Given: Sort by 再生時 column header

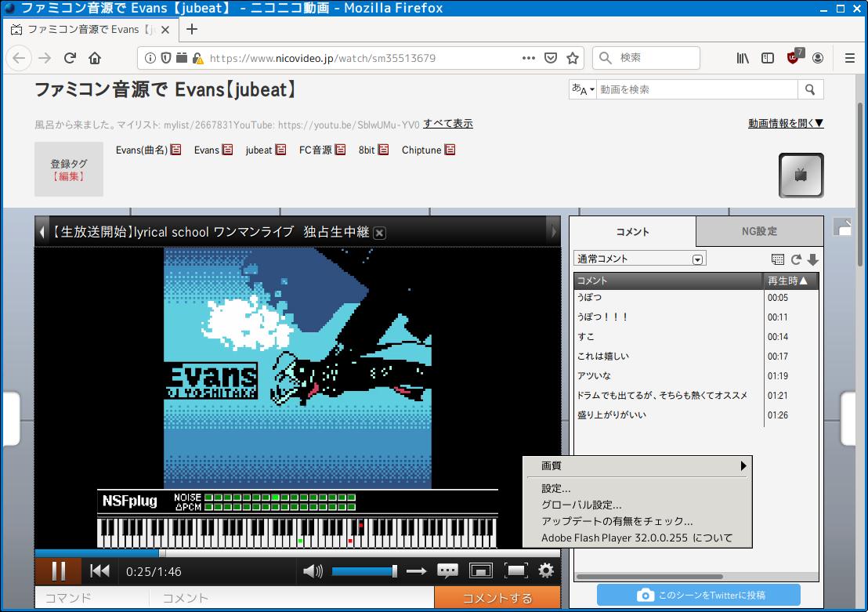Looking at the screenshot, I should (x=790, y=281).
